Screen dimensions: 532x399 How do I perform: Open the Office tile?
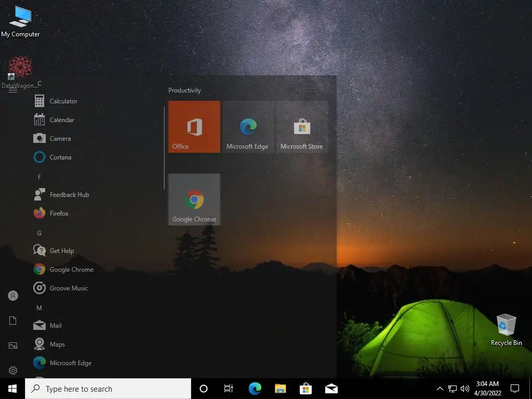pos(194,127)
